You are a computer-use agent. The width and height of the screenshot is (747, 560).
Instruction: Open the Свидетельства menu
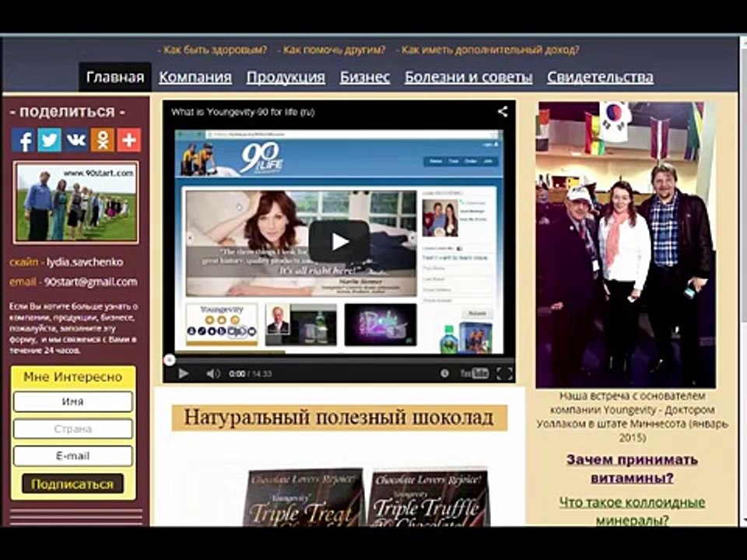coord(600,77)
